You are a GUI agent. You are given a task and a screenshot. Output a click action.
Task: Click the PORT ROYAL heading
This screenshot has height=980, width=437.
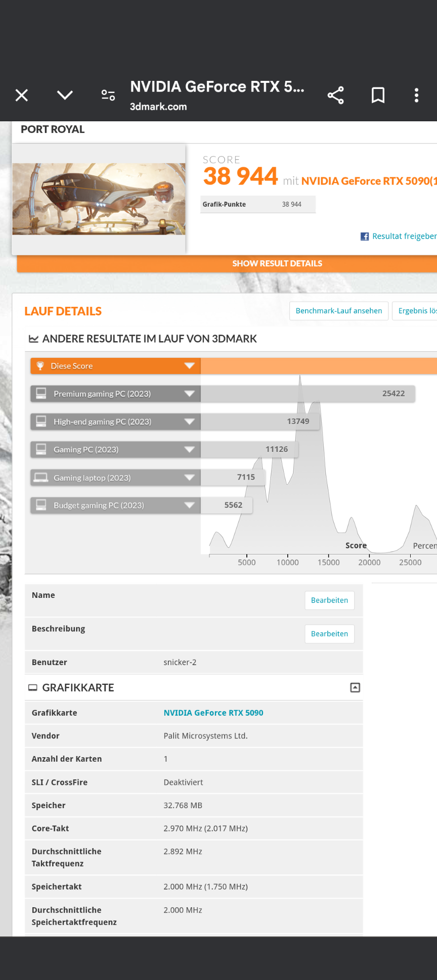pyautogui.click(x=53, y=129)
